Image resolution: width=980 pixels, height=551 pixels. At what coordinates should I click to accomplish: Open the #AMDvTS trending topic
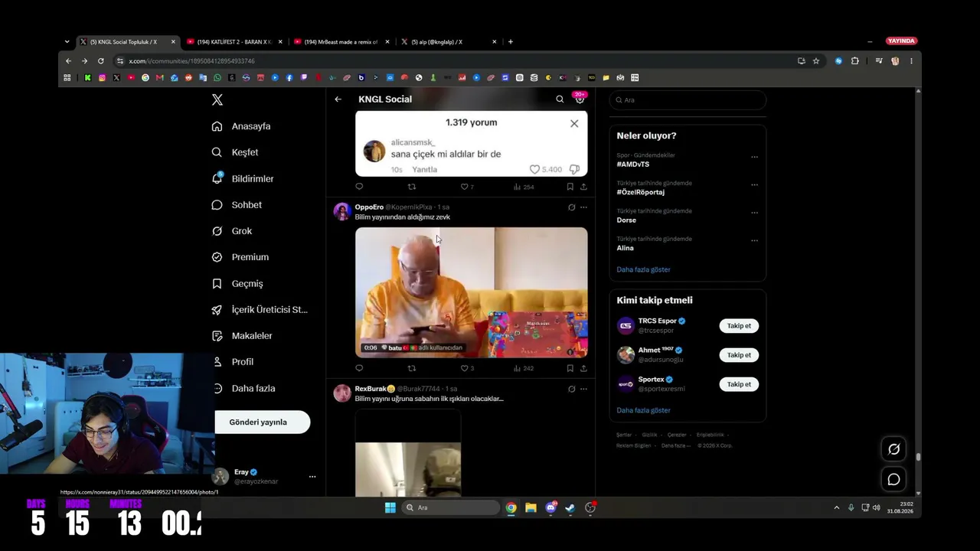[x=633, y=165]
